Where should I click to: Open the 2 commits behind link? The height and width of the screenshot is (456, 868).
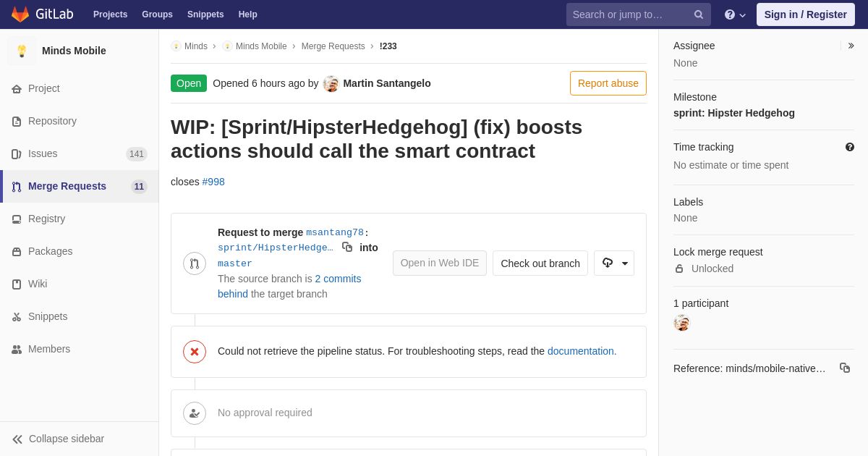tap(289, 287)
